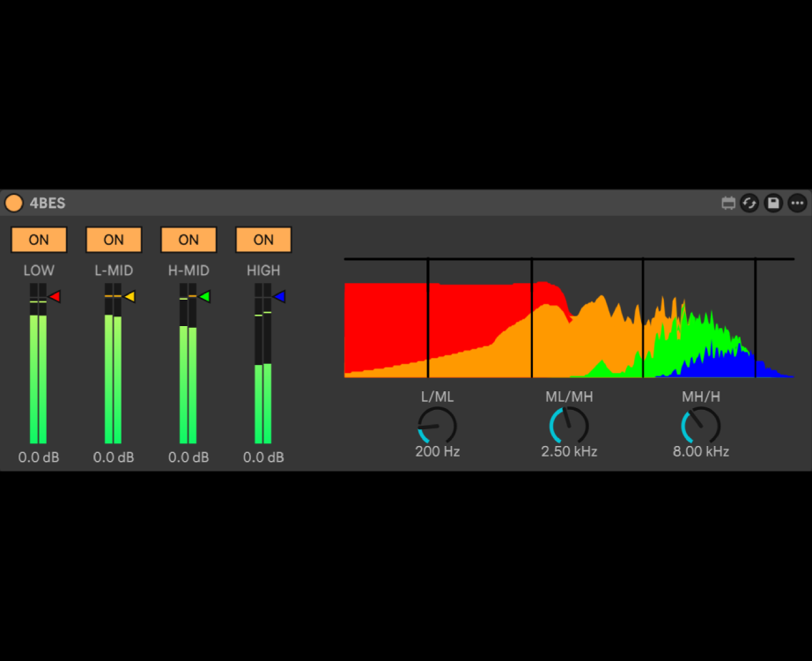Click the L/ML crossover knob
This screenshot has height=661, width=812.
pos(437,426)
